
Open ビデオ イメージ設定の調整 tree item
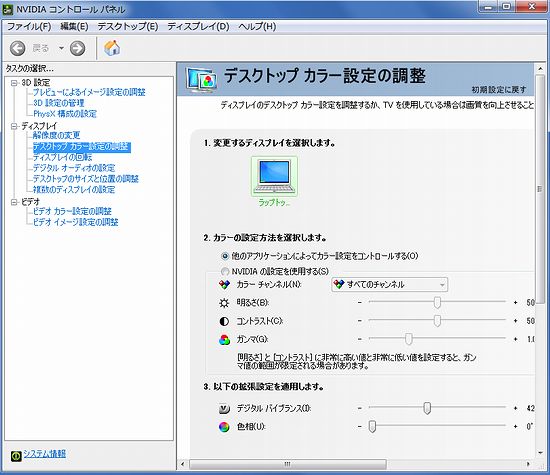click(x=76, y=222)
